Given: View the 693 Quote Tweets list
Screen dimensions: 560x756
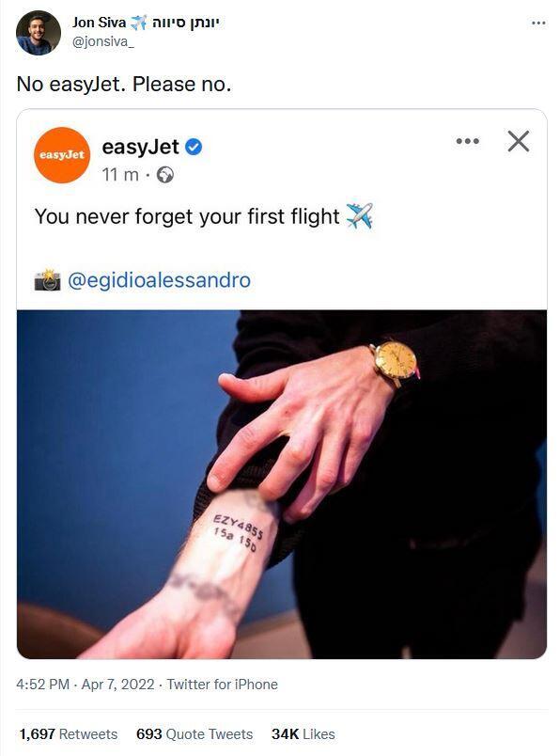Looking at the screenshot, I should click(x=194, y=733).
